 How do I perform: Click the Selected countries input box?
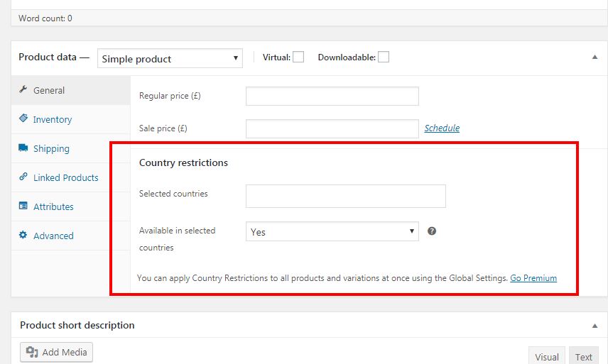click(345, 196)
